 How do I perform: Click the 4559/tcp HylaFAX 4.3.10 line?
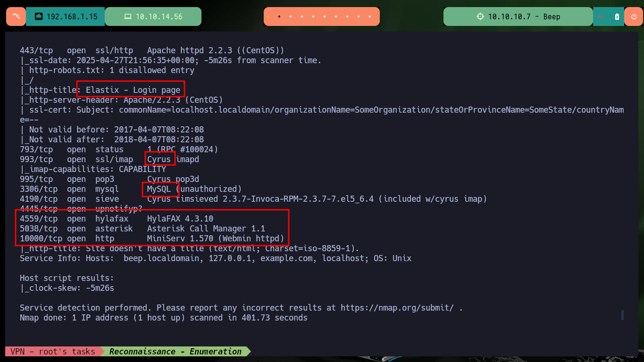tap(117, 219)
